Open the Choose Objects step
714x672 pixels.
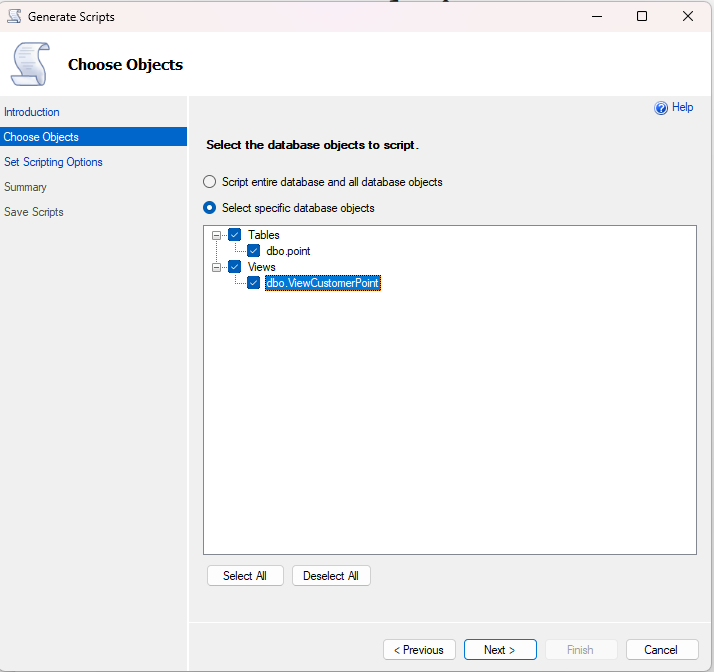pos(93,137)
